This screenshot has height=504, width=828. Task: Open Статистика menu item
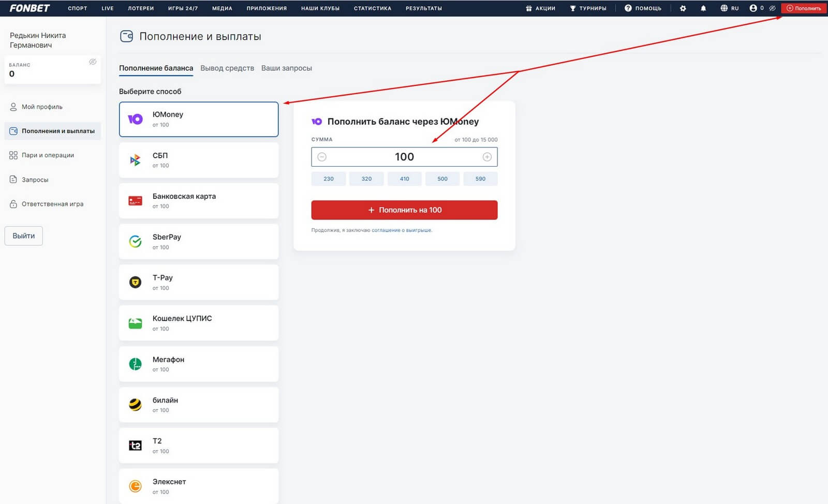[373, 8]
